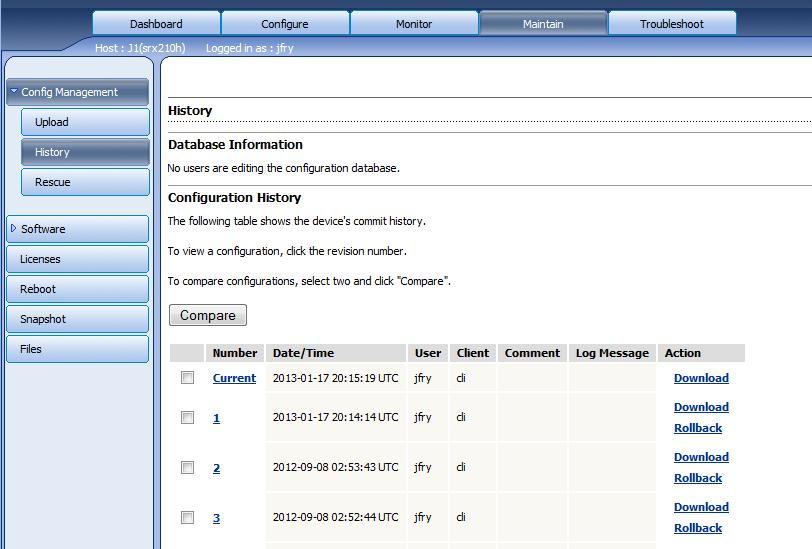Open revision number 3 link
The height and width of the screenshot is (549, 812).
(x=216, y=518)
